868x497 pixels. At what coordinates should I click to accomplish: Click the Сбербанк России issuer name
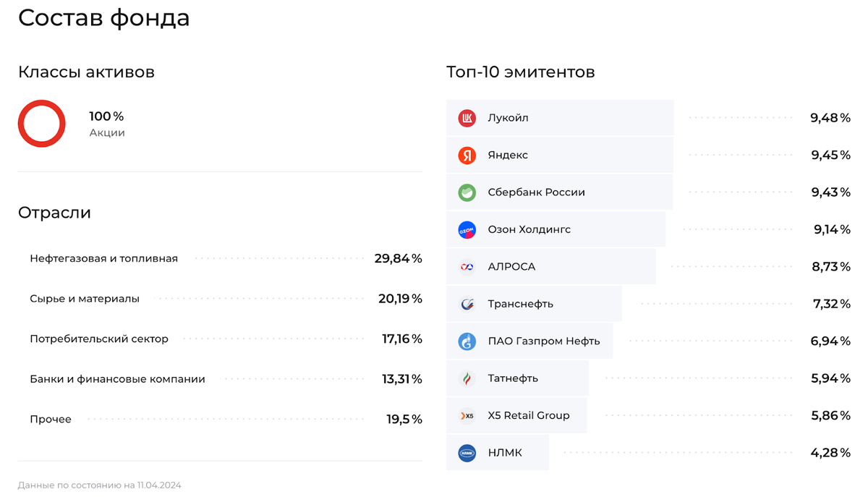coord(536,192)
